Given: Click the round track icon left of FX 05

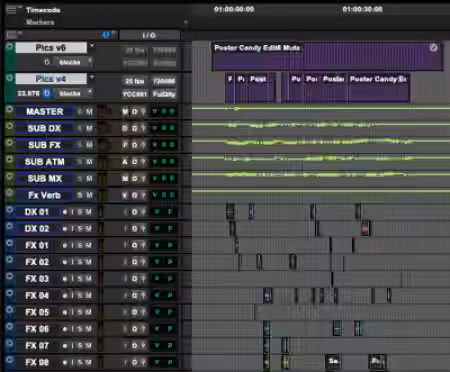Looking at the screenshot, I should [10, 310].
